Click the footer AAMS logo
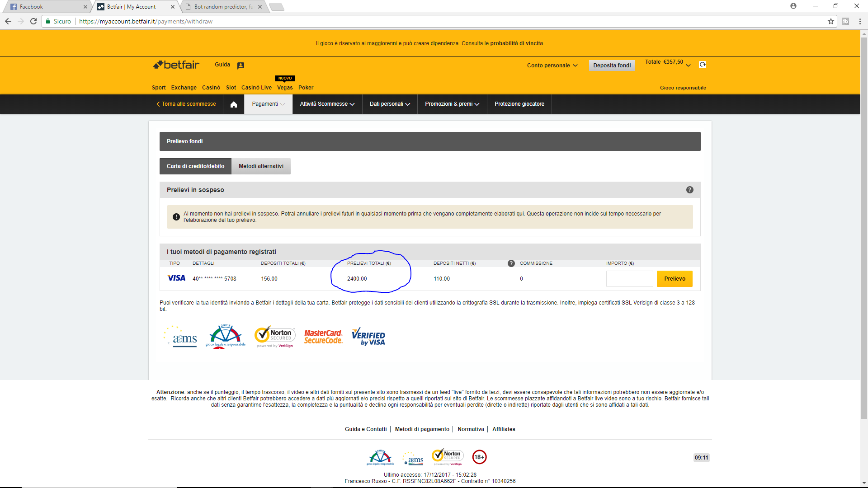 click(413, 459)
